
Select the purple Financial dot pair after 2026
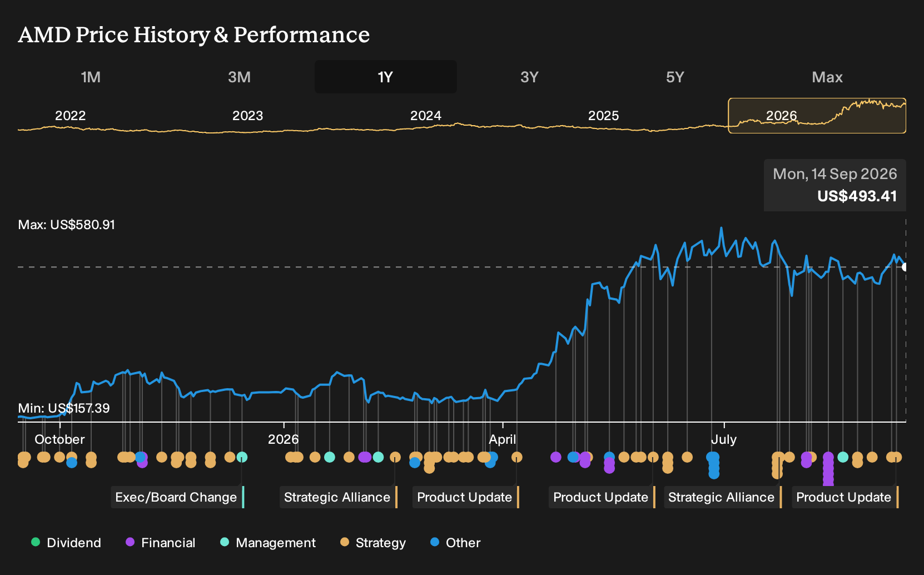coord(365,457)
